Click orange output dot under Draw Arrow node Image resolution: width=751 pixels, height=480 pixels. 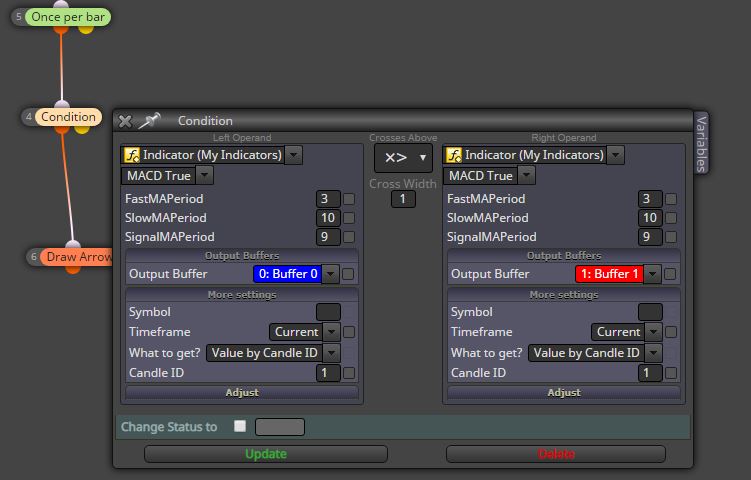click(x=73, y=269)
